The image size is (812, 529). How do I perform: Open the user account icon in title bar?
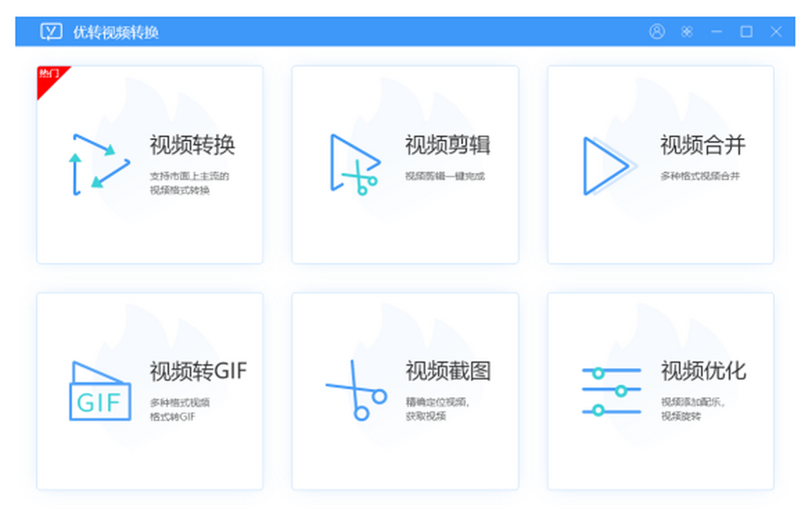click(x=656, y=32)
